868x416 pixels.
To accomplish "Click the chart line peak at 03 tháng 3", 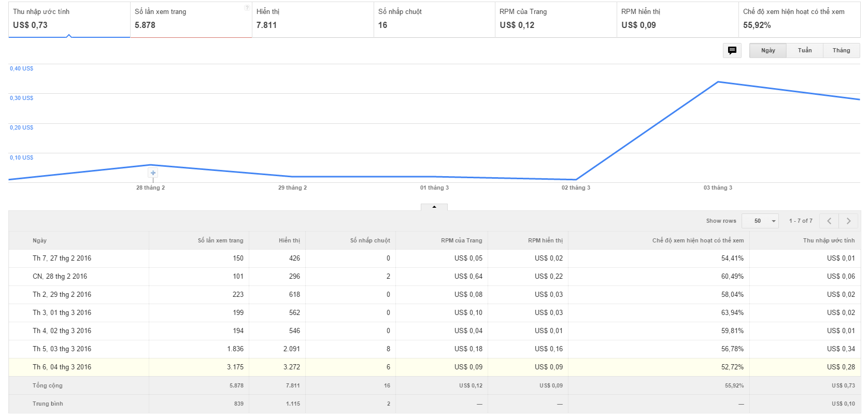I will (x=718, y=82).
